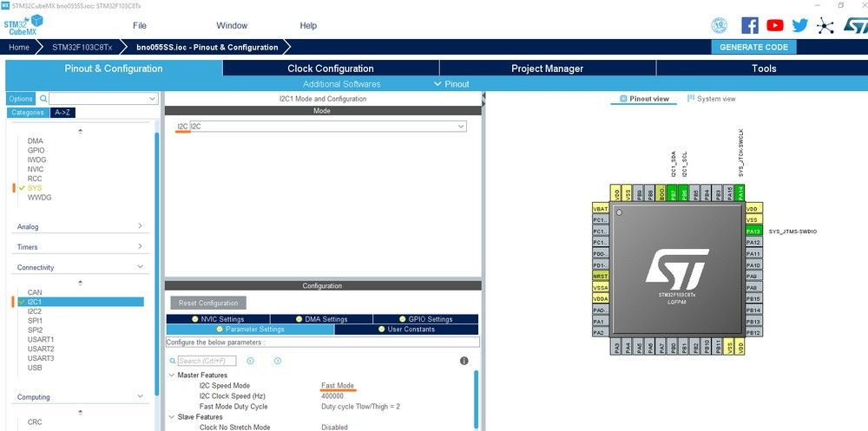Open the Help menu
Screen dimensions: 868x431
coord(308,25)
